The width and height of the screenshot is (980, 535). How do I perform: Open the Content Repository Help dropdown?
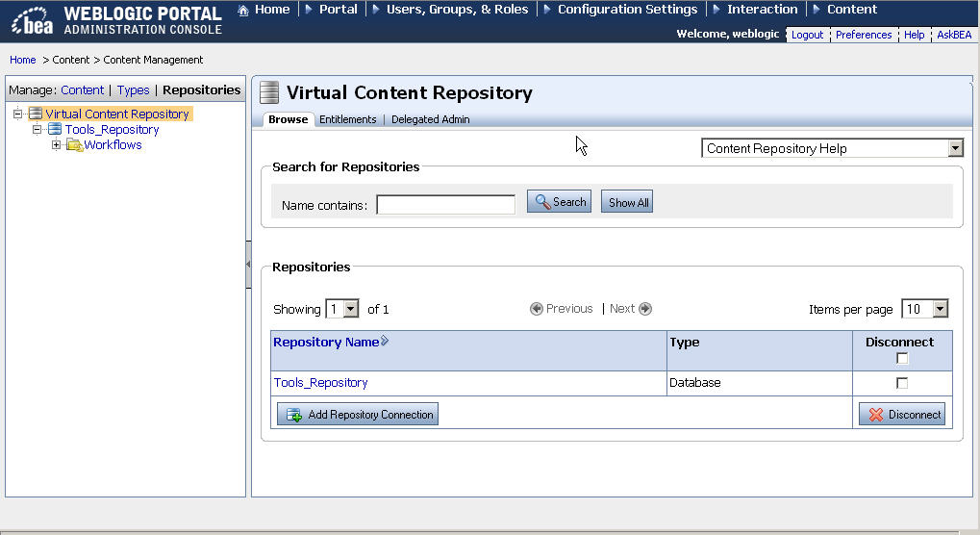click(955, 148)
